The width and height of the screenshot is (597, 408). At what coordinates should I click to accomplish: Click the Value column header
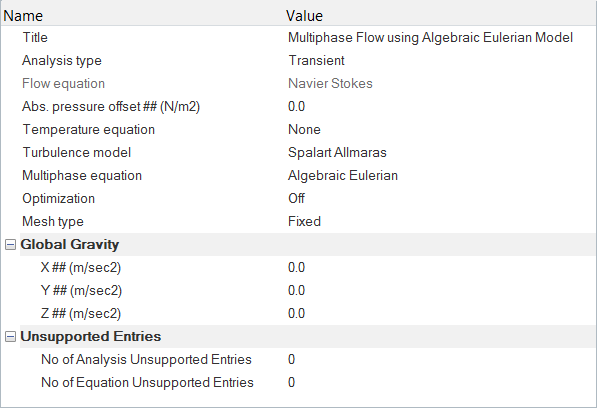tap(304, 16)
